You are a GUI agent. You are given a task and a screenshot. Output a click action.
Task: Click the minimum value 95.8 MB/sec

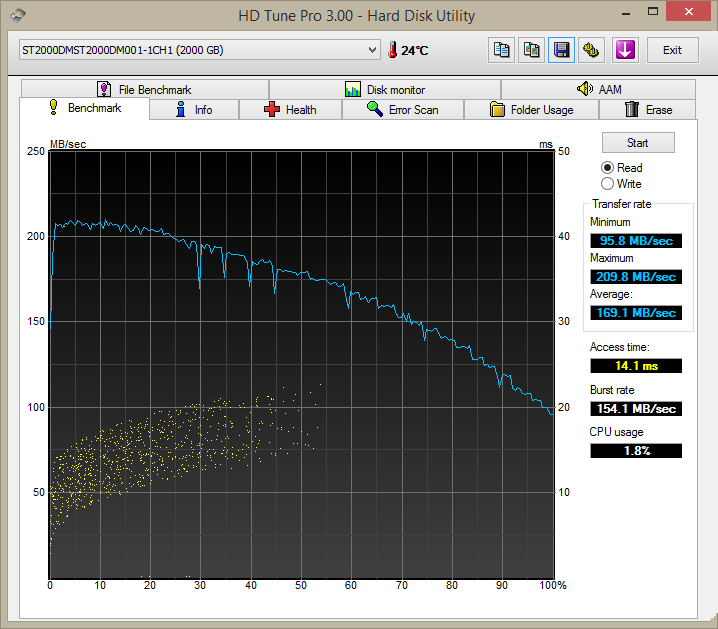tap(636, 241)
